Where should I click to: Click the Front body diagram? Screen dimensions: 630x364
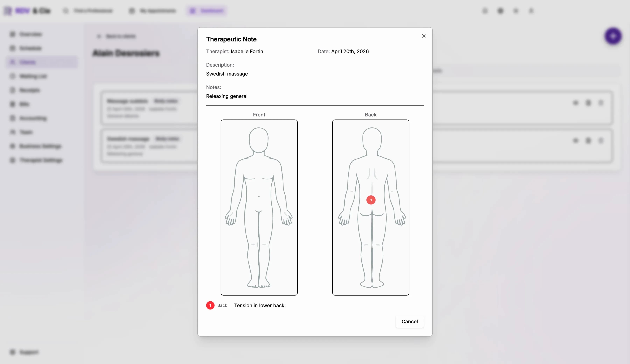tap(259, 207)
